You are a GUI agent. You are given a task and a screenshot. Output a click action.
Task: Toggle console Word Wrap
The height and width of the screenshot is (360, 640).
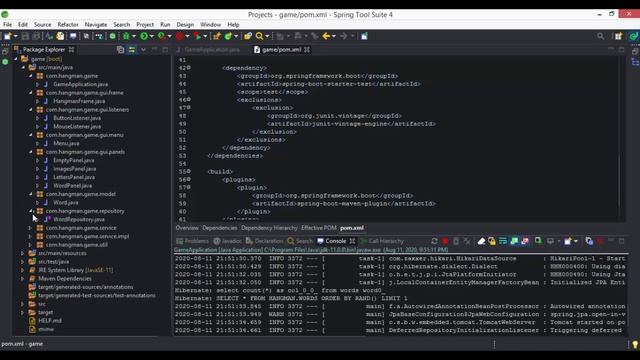(x=503, y=241)
